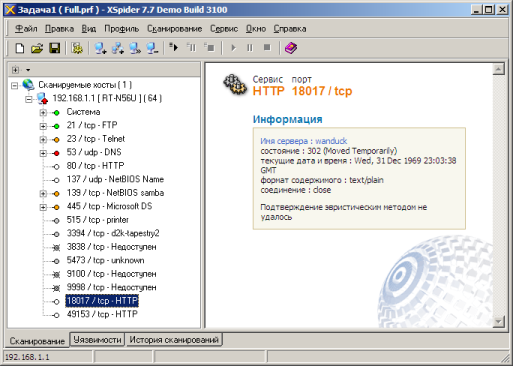Screen dimensions: 513x366
Task: Open the Сервис menu
Action: 224,29
